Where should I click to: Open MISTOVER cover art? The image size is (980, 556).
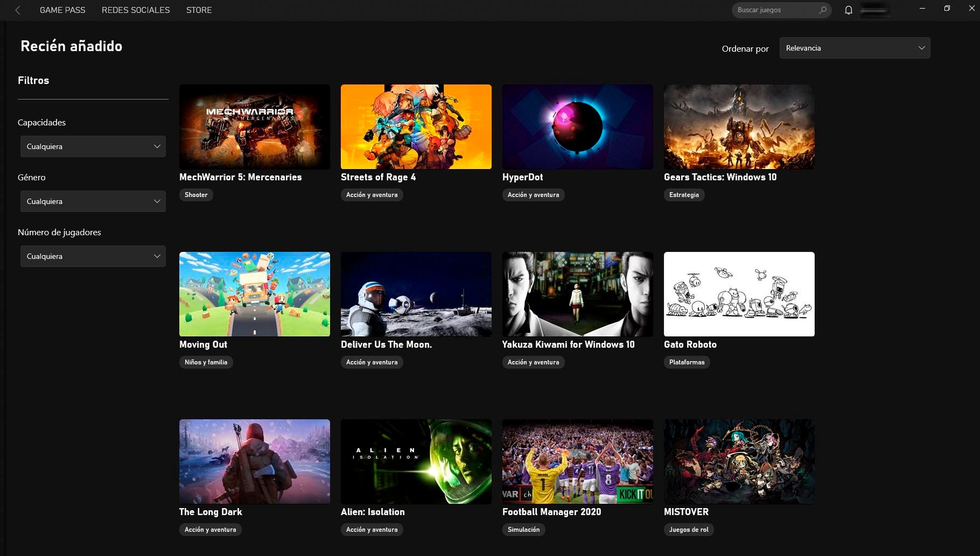tap(739, 461)
